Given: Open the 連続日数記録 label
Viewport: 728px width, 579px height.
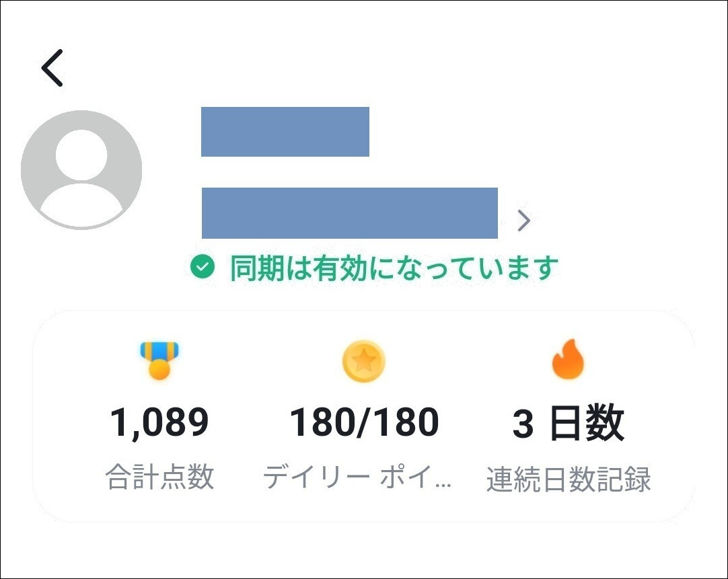Looking at the screenshot, I should coord(569,479).
